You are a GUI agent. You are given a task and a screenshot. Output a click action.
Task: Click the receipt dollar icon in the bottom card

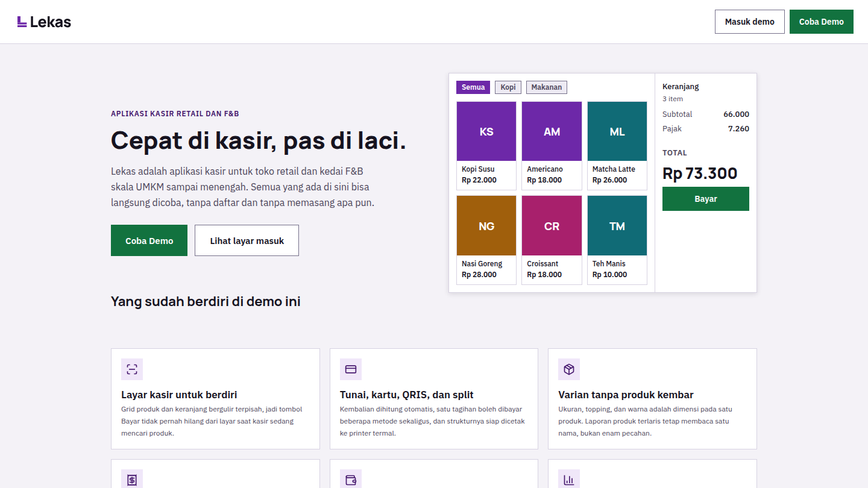pos(132,480)
